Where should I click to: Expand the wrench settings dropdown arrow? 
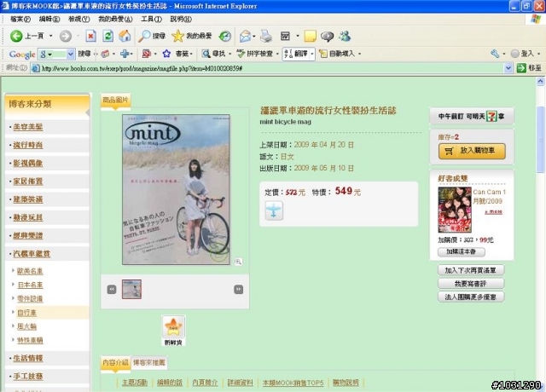504,54
